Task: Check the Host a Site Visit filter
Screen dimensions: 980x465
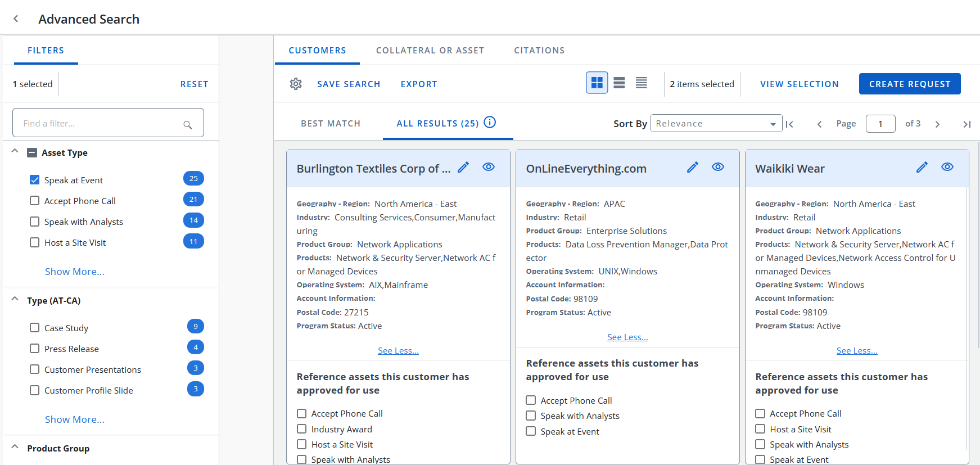Action: tap(35, 242)
